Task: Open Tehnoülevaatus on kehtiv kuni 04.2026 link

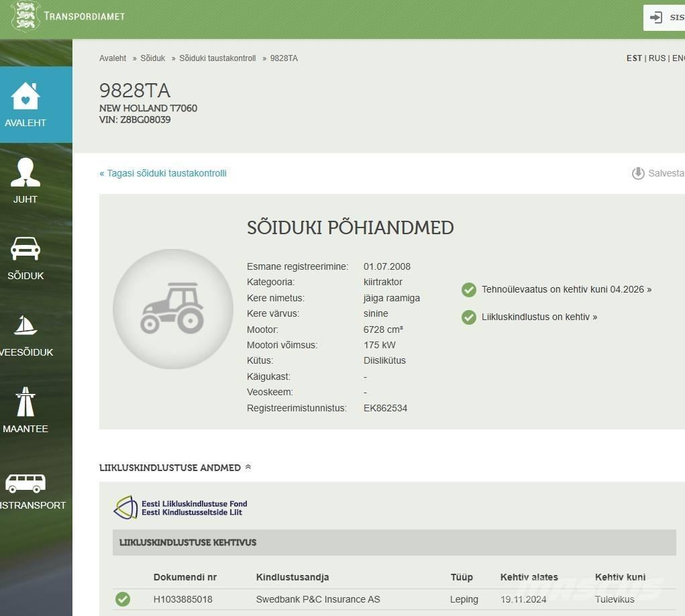Action: coord(567,290)
